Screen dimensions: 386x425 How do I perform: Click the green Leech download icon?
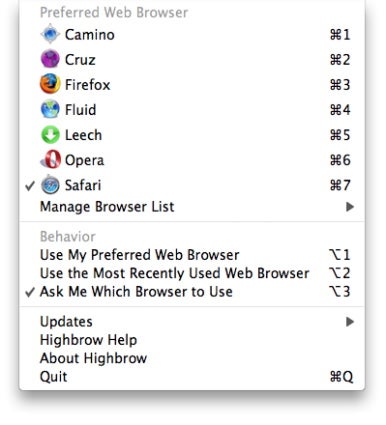click(50, 135)
